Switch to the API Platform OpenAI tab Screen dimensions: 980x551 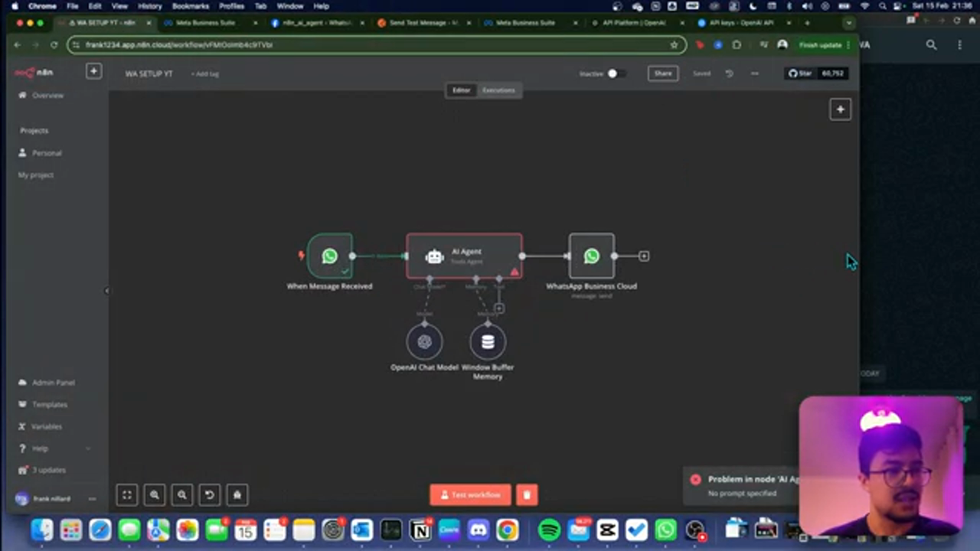point(632,23)
